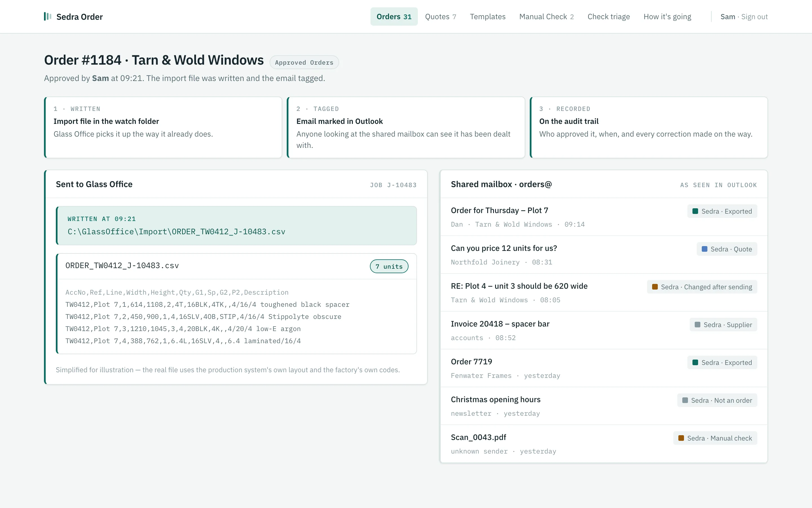812x508 pixels.
Task: Click the ORDER_TW0412_J-10483.csv file name heading
Action: 122,265
